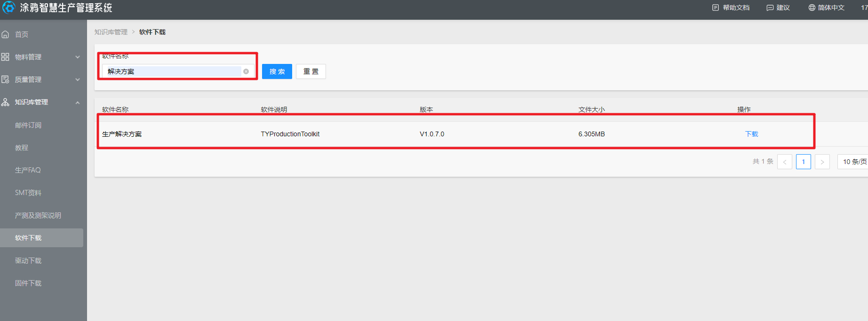Open the 质量管理 sidebar menu

pyautogui.click(x=28, y=79)
